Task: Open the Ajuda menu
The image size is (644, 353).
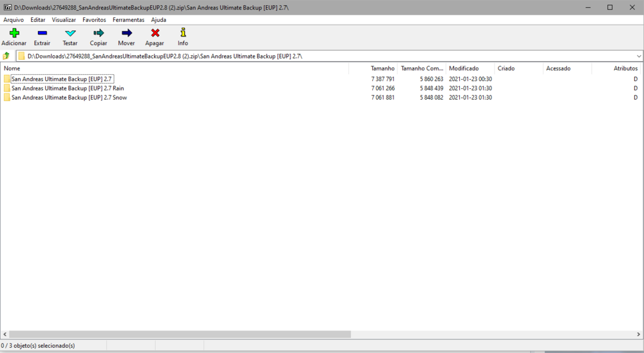Action: [158, 20]
